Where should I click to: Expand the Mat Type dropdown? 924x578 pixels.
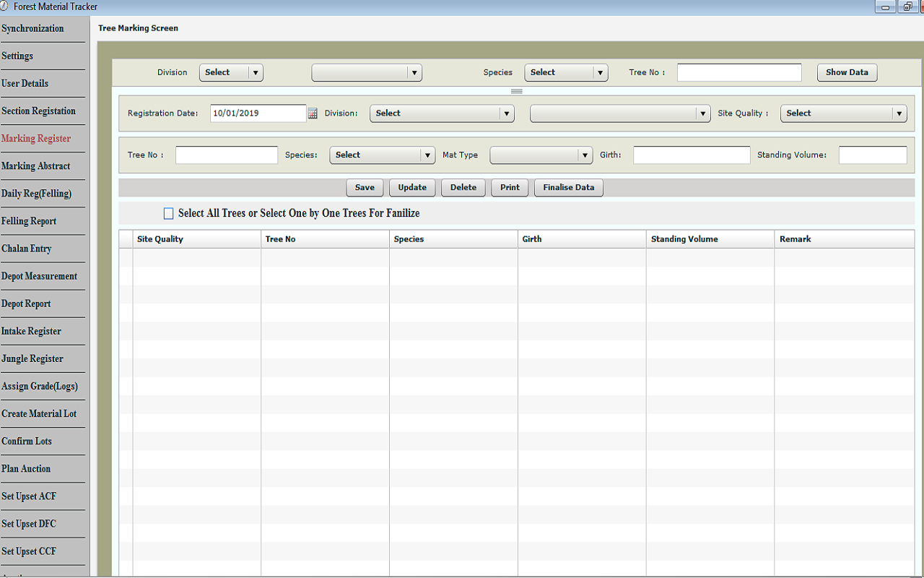click(x=541, y=155)
